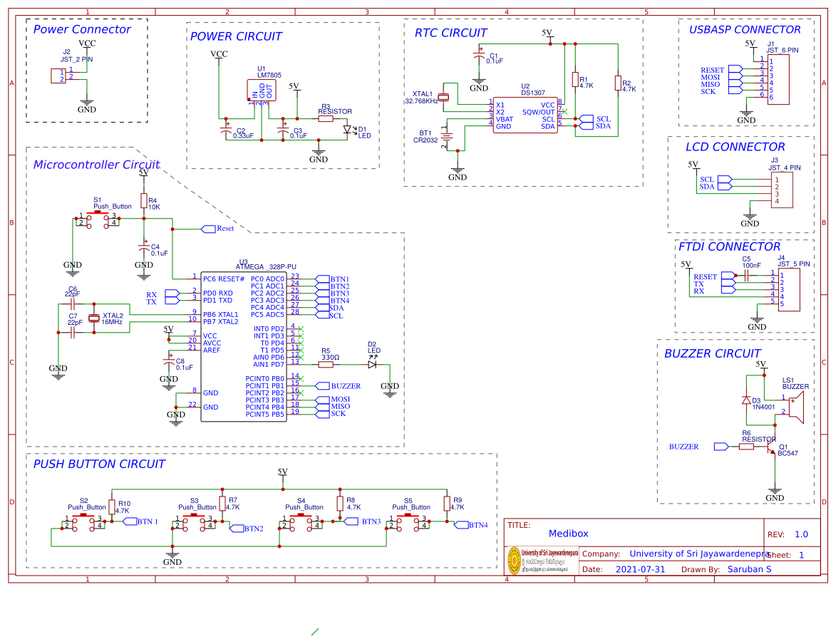836x644 pixels.
Task: Click the S1 reset push button
Action: 97,219
